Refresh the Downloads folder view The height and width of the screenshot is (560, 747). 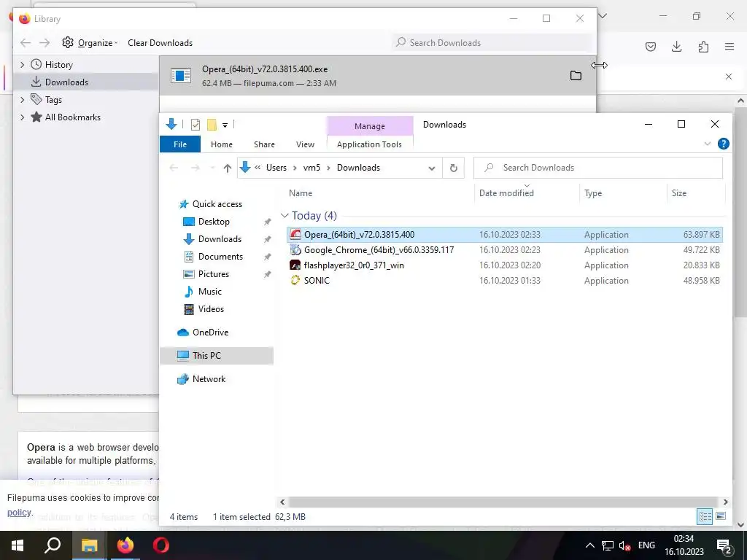pyautogui.click(x=454, y=168)
